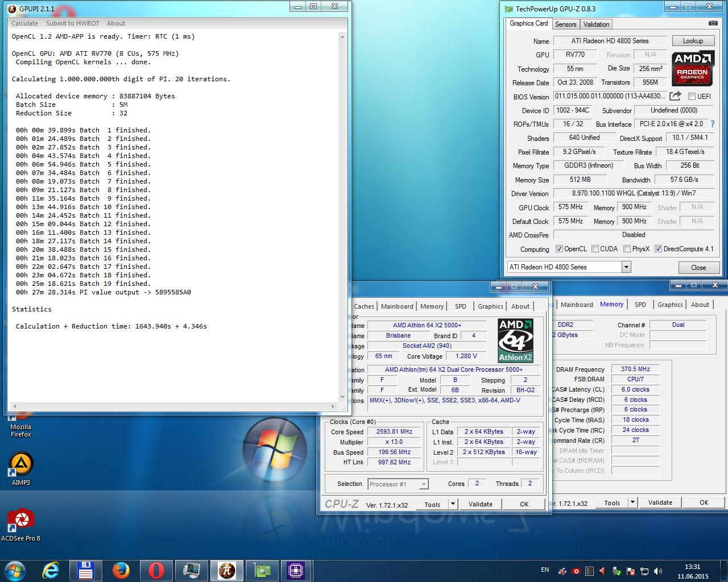Click Validate in CPU-Z CPU window
Screen dimensions: 728x582
(x=481, y=504)
